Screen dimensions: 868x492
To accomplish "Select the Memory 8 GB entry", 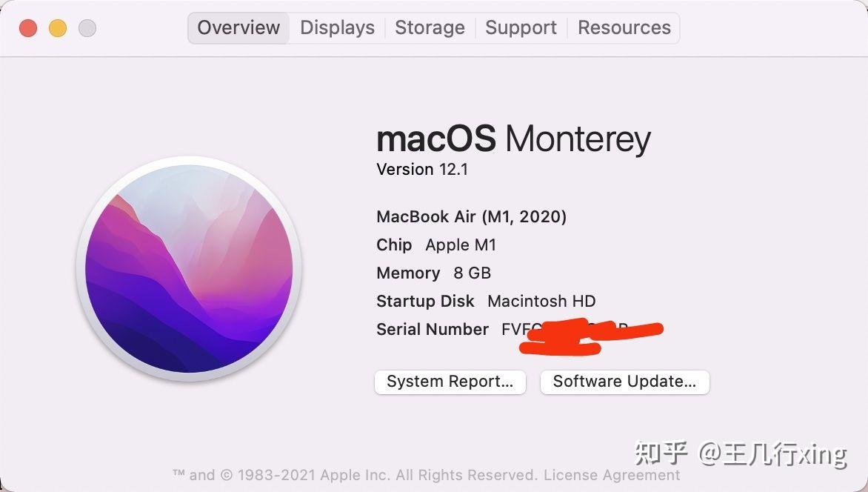I will (x=432, y=273).
